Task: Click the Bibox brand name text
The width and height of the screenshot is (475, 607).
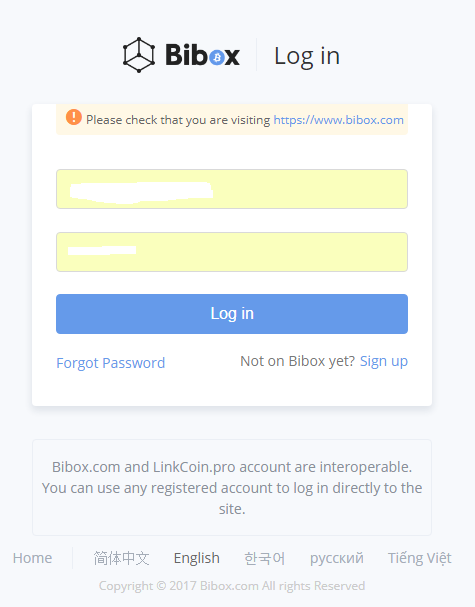Action: 202,55
